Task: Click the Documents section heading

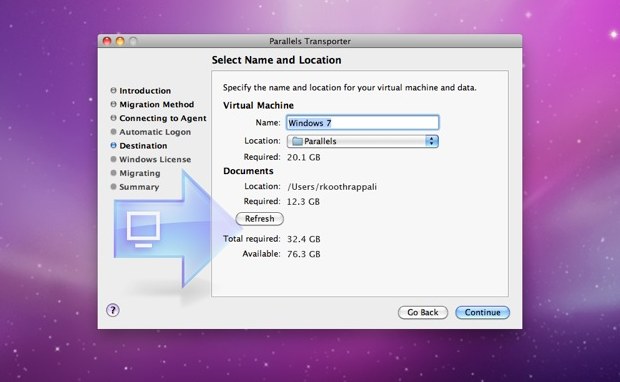Action: [248, 171]
